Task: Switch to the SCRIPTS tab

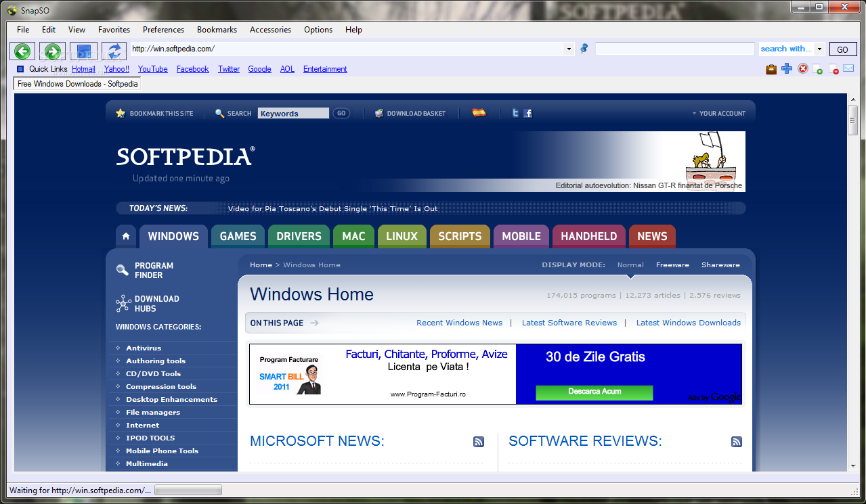Action: point(460,236)
